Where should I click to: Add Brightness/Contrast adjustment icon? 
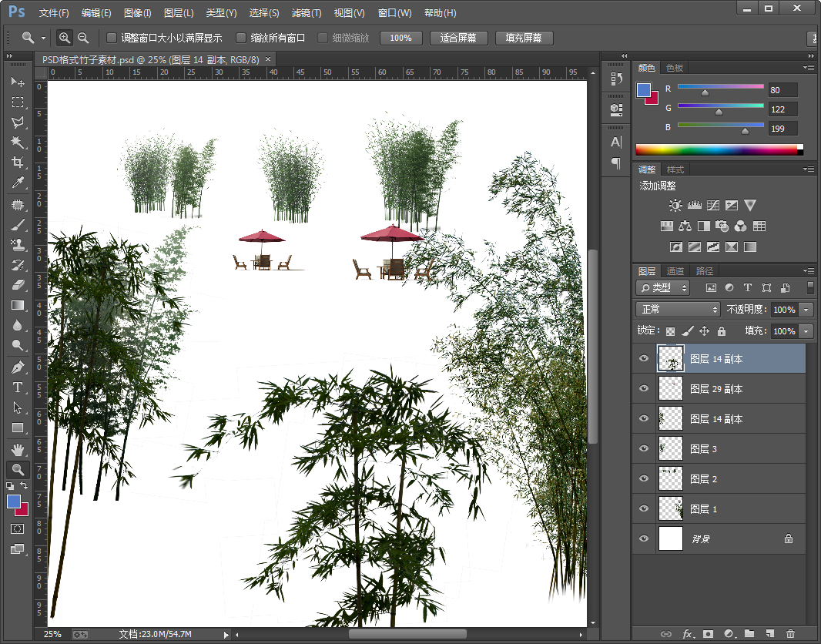[675, 206]
